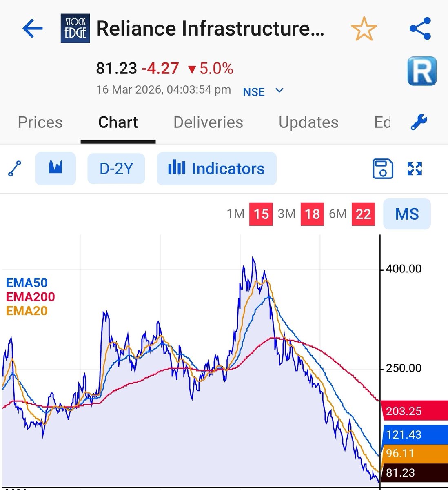Tap the back arrow
This screenshot has width=448, height=490.
(33, 29)
